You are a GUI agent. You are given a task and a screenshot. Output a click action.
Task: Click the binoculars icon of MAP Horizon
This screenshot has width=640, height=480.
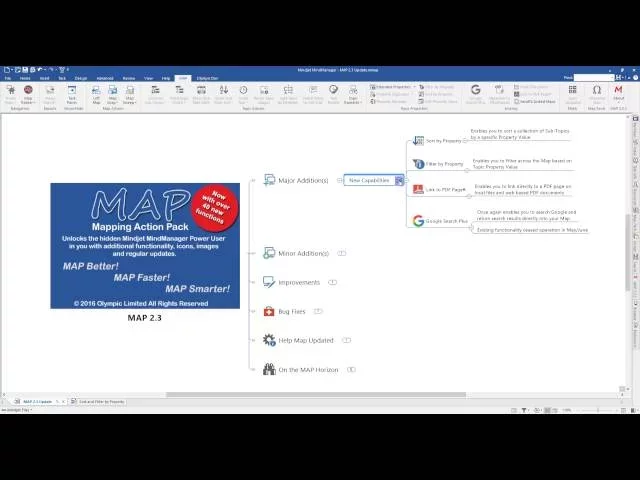click(269, 369)
